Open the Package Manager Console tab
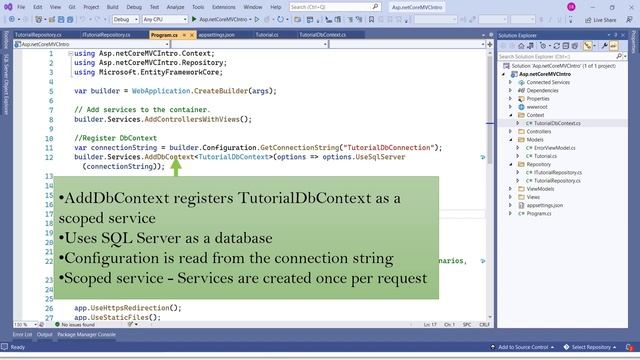The image size is (640, 360). click(x=86, y=335)
